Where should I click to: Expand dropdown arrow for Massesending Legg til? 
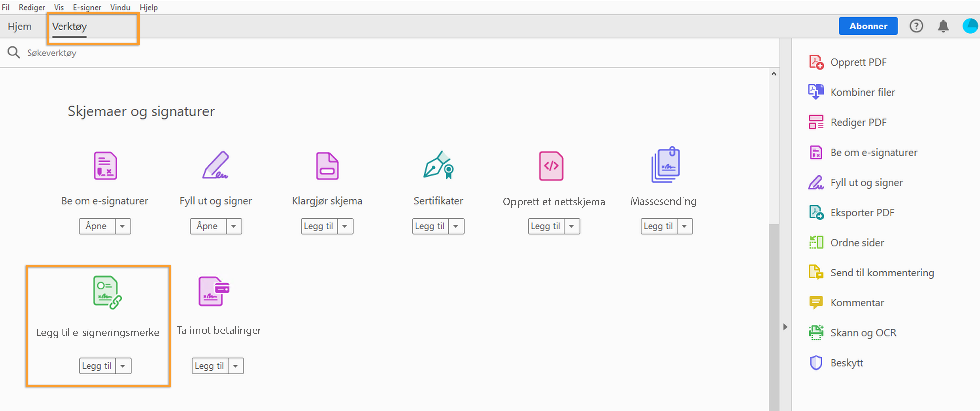point(684,226)
